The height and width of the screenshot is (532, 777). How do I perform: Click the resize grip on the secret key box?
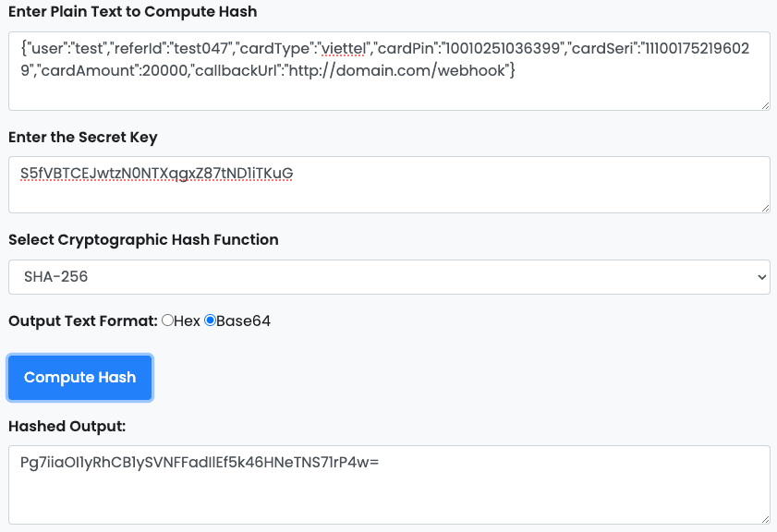pyautogui.click(x=764, y=208)
